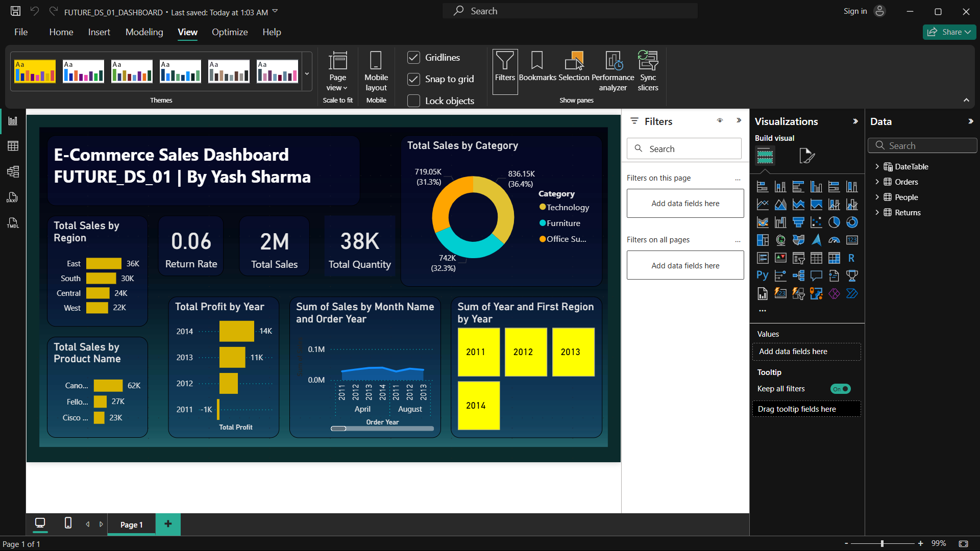Expand the DateTable in Data pane
Image resolution: width=980 pixels, height=551 pixels.
(877, 167)
